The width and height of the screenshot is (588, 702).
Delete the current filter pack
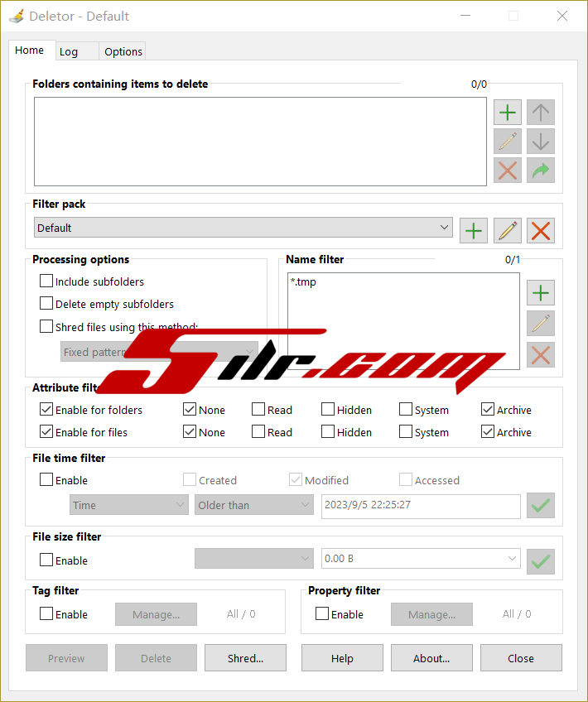pos(540,230)
